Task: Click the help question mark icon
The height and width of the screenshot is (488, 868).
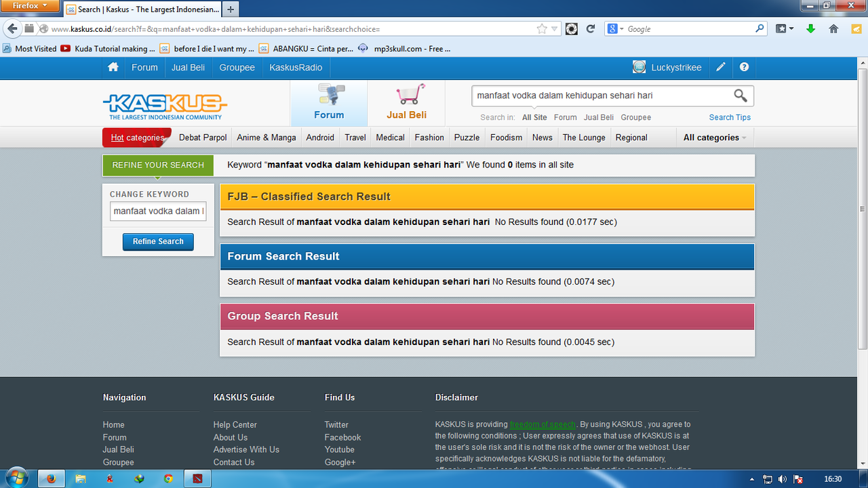Action: click(x=745, y=67)
